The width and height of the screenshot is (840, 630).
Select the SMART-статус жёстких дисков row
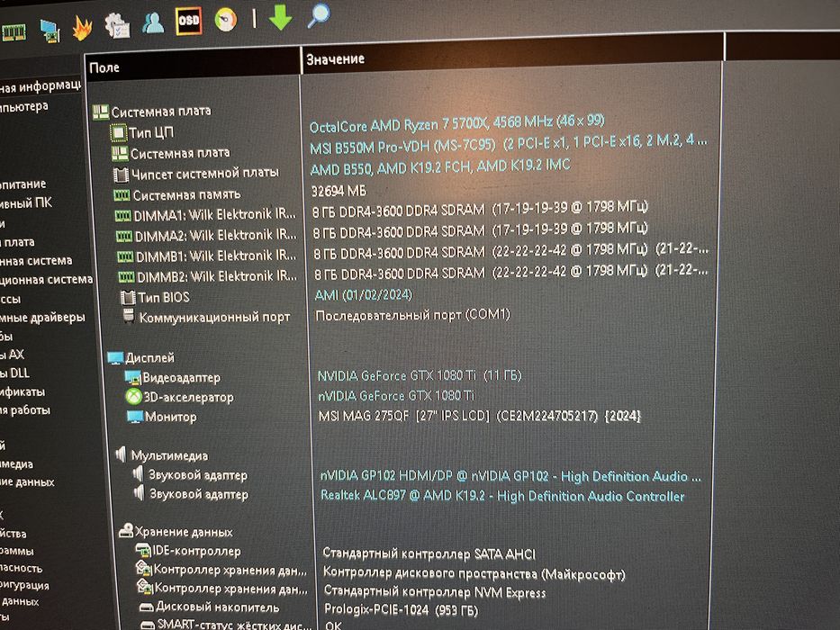point(234,624)
